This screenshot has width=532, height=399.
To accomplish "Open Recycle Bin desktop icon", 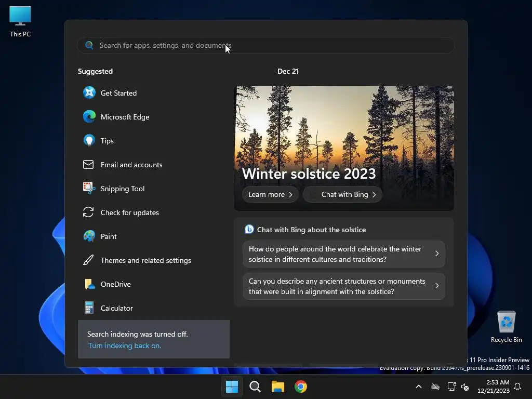I will (x=506, y=326).
